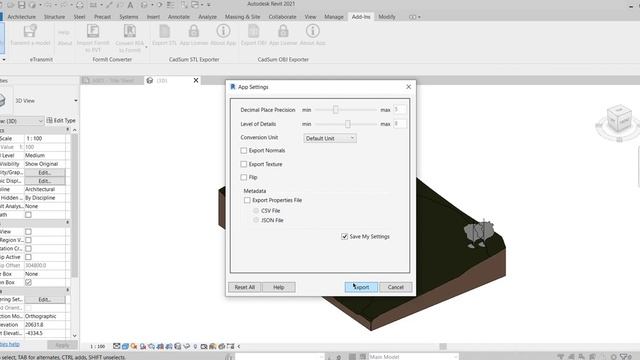Enable the Export Normals checkbox
The image size is (640, 360).
(x=244, y=151)
